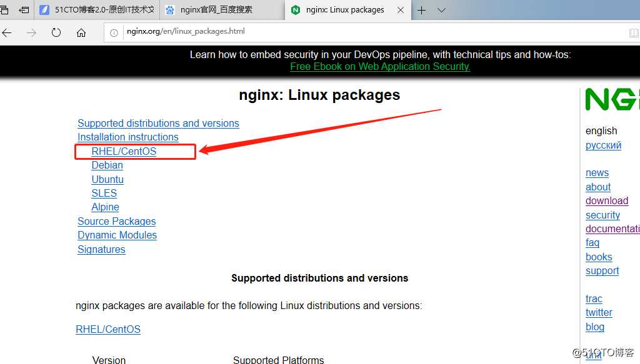640x364 pixels.
Task: Open the download sidebar link
Action: click(607, 201)
